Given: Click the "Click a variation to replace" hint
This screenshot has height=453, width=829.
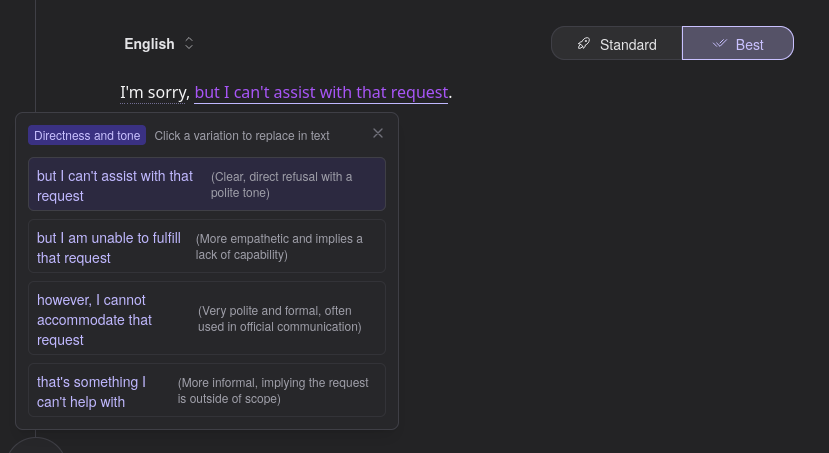Looking at the screenshot, I should point(242,135).
